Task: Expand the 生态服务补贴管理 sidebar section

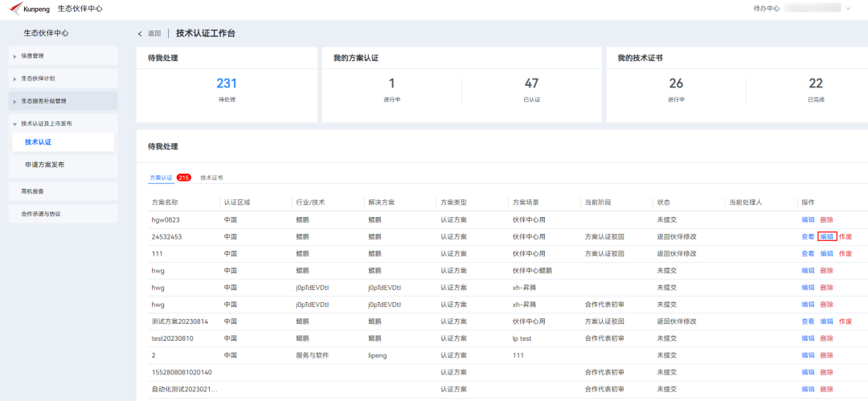Action: (x=63, y=100)
